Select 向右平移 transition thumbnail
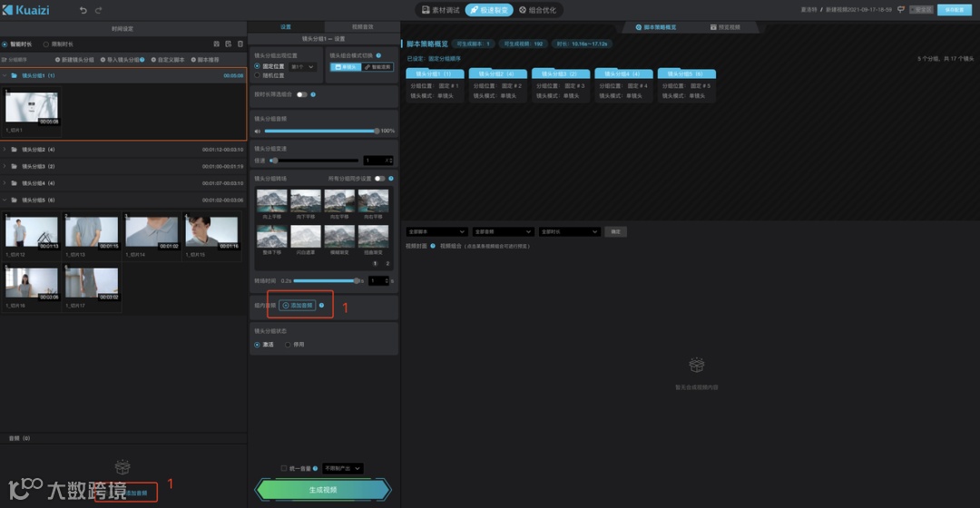This screenshot has height=508, width=980. pos(373,201)
